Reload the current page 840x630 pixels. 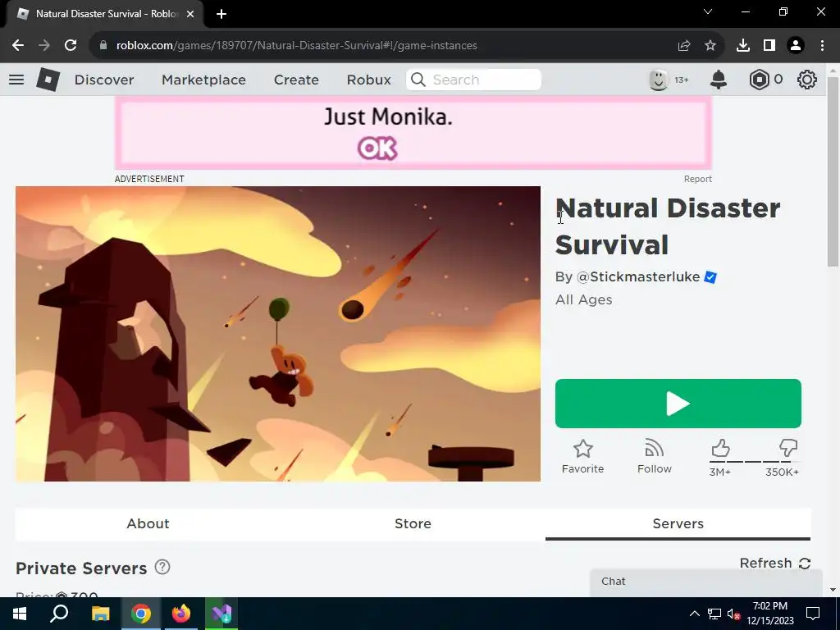[71, 46]
